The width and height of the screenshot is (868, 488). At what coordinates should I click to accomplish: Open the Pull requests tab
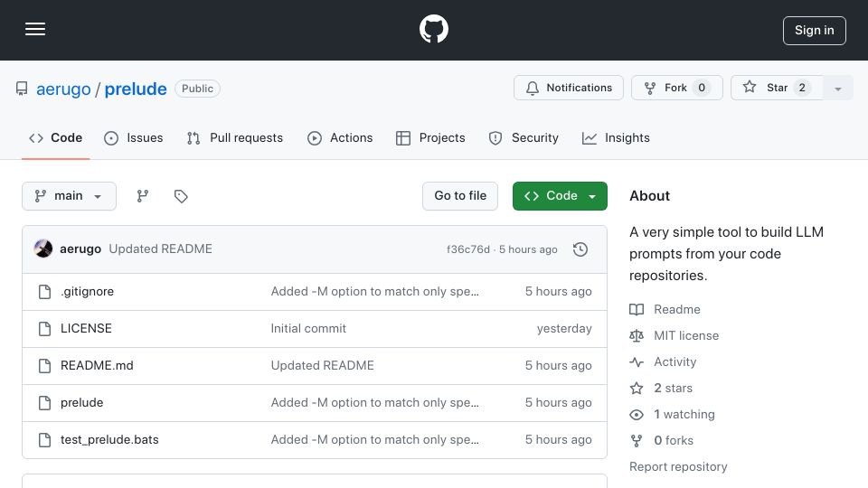pyautogui.click(x=235, y=137)
